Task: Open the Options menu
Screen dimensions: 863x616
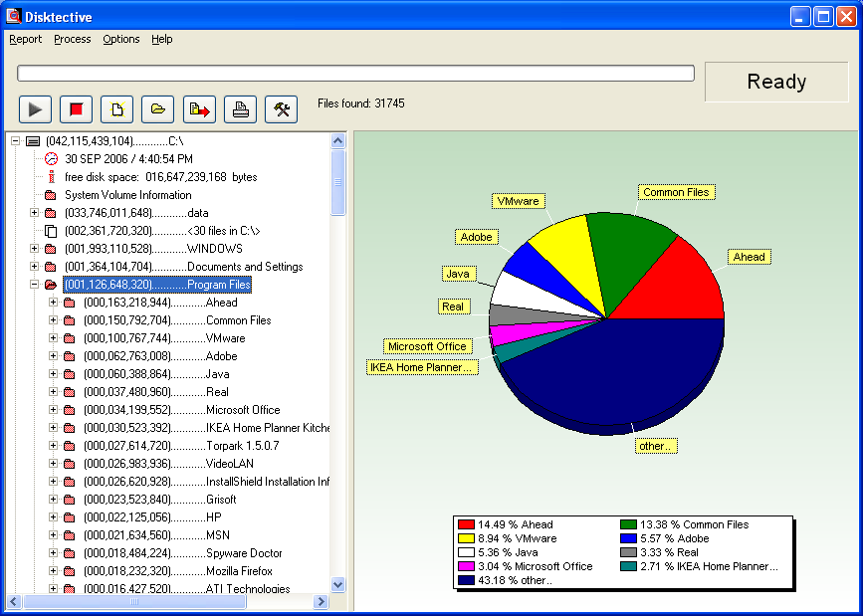Action: [121, 39]
